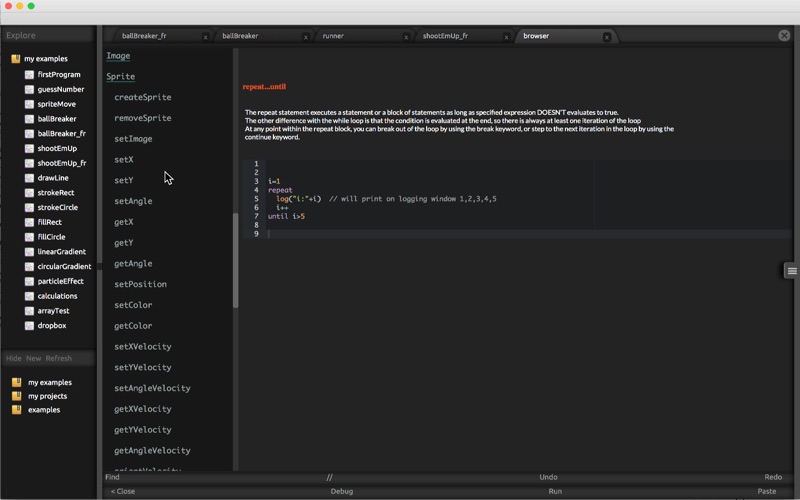The width and height of the screenshot is (800, 500).
Task: Click the file icon next to particleEffect
Action: coord(30,282)
